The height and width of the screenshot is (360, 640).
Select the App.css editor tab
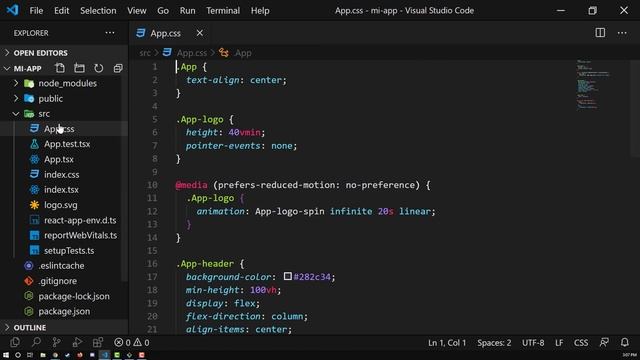click(170, 33)
